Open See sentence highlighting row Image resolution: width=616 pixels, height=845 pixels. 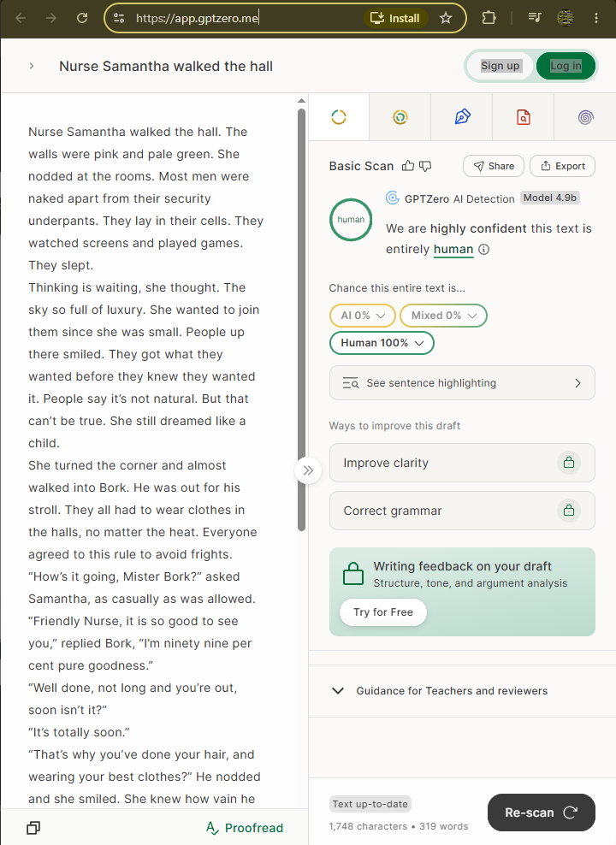click(462, 383)
